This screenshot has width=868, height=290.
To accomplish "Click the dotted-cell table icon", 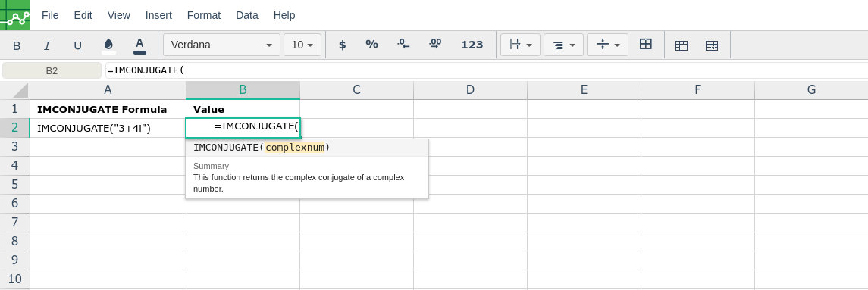I will tap(712, 45).
